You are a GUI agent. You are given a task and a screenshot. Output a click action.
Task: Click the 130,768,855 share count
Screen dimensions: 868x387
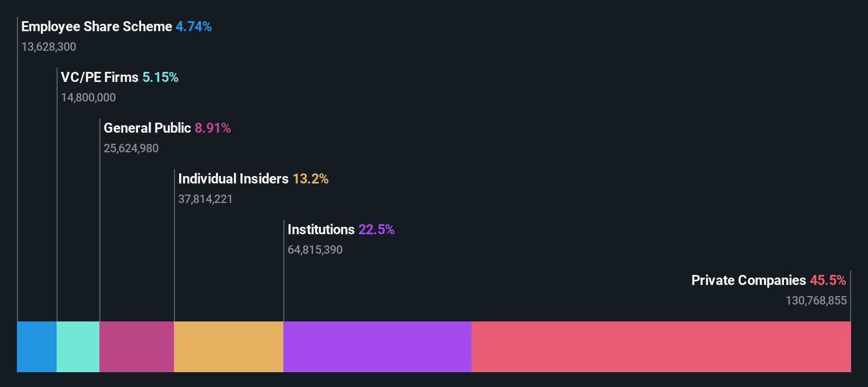point(816,300)
